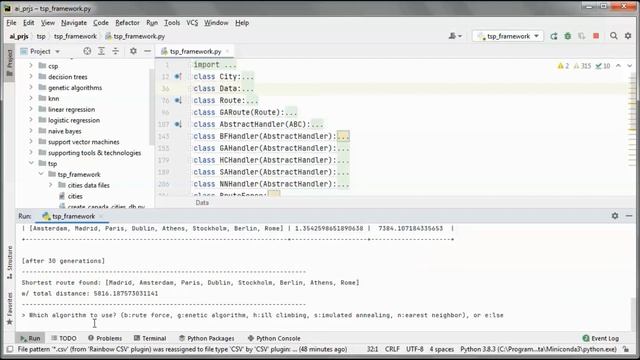The width and height of the screenshot is (640, 360).
Task: Expand the genetic algorithms folder
Action: tap(31, 87)
